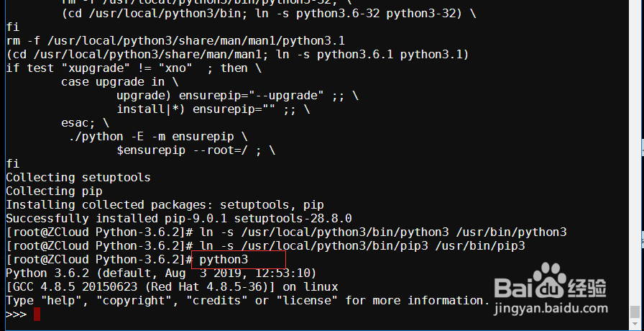Click the vertical scrollbar thumb at the bottom
Image resolution: width=644 pixels, height=331 pixels.
point(634,312)
